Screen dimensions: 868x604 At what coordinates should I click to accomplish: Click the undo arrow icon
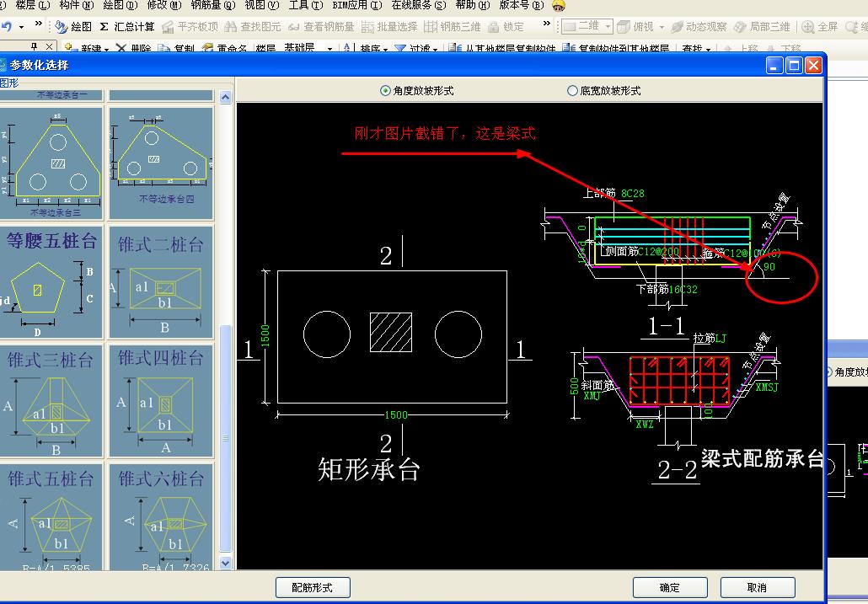click(x=7, y=27)
